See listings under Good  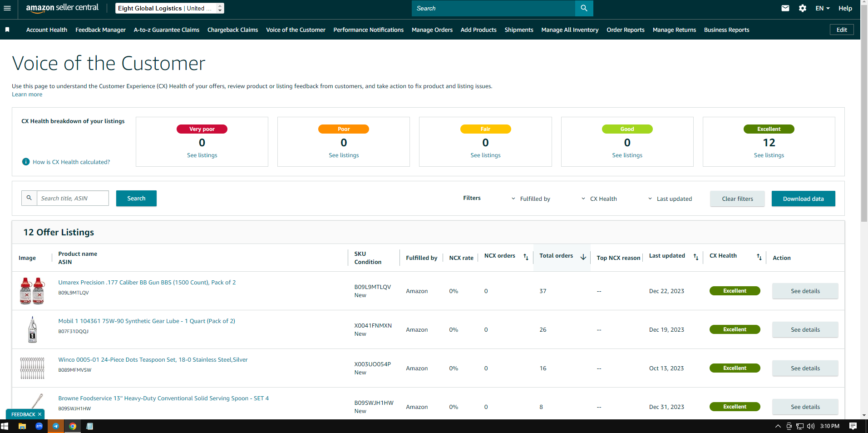[x=627, y=155]
